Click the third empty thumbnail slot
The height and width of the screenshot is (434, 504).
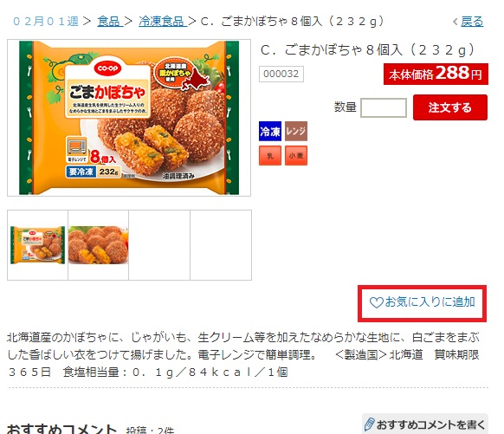[x=159, y=245]
